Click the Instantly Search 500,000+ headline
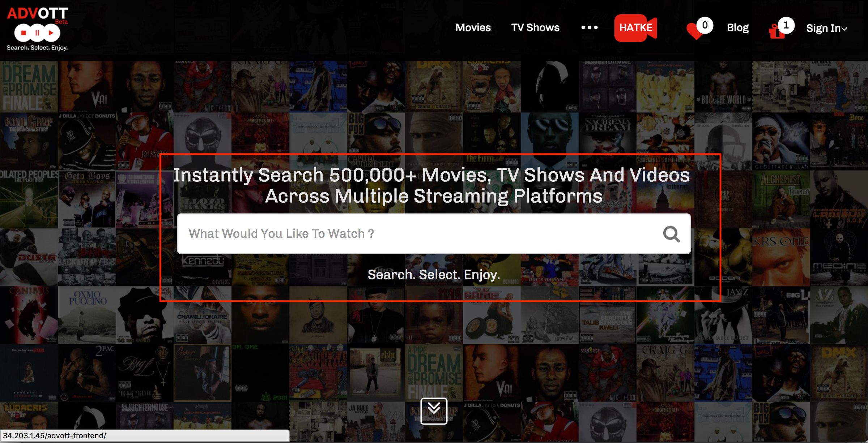This screenshot has width=868, height=443. (x=431, y=185)
